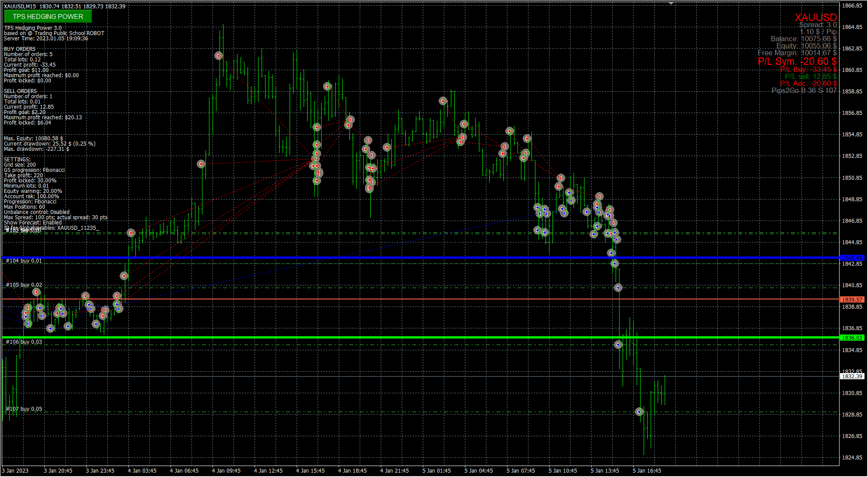Click the blue 1843.41 price tag on the axis
The width and height of the screenshot is (868, 477).
click(x=852, y=258)
